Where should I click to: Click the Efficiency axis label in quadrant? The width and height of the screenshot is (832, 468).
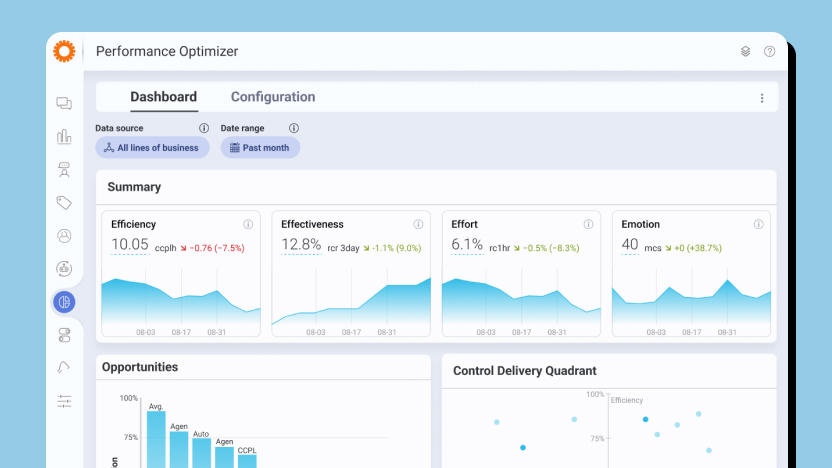(627, 400)
